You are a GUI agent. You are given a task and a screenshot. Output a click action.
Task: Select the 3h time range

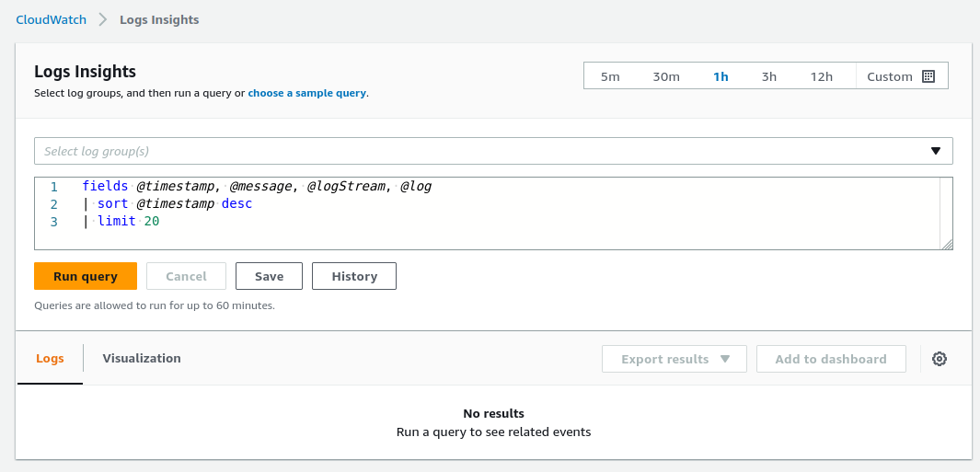(768, 76)
